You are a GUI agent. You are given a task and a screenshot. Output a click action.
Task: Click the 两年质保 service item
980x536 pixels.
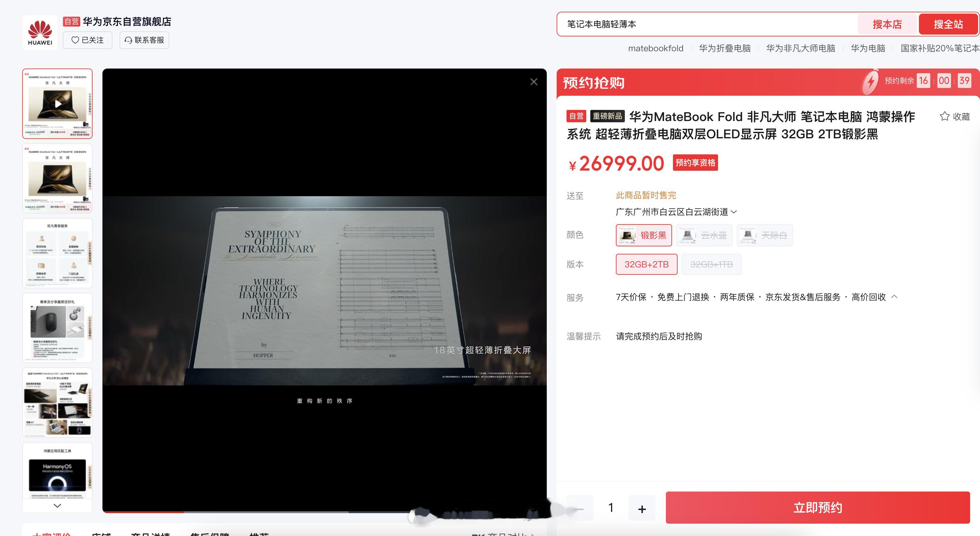(x=737, y=297)
